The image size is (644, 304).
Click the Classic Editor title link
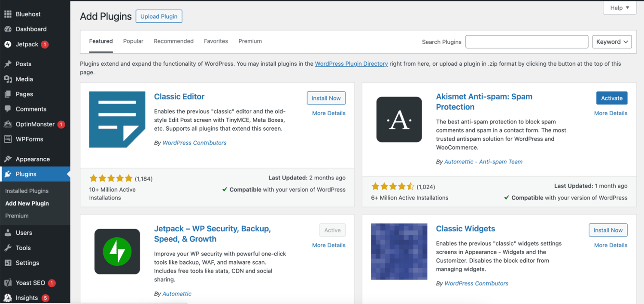pyautogui.click(x=179, y=97)
